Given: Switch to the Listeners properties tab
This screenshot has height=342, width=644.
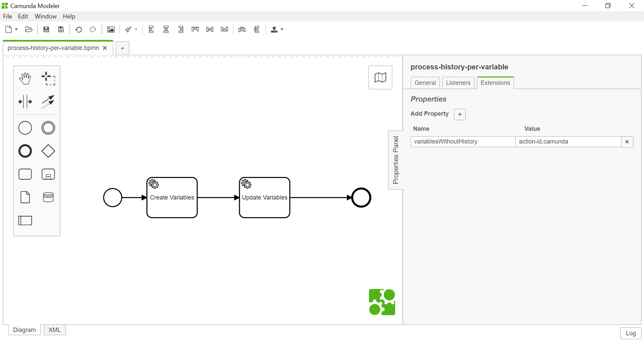Looking at the screenshot, I should pyautogui.click(x=458, y=83).
